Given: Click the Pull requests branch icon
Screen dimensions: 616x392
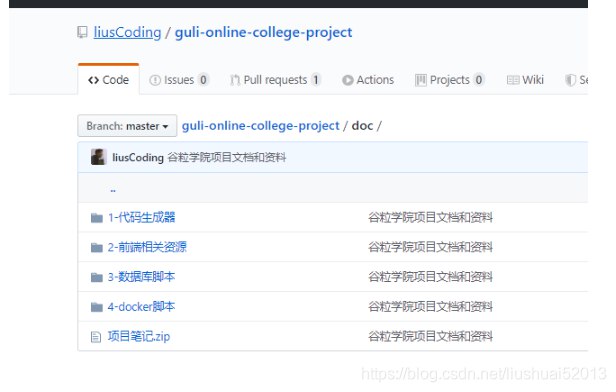Looking at the screenshot, I should 235,80.
